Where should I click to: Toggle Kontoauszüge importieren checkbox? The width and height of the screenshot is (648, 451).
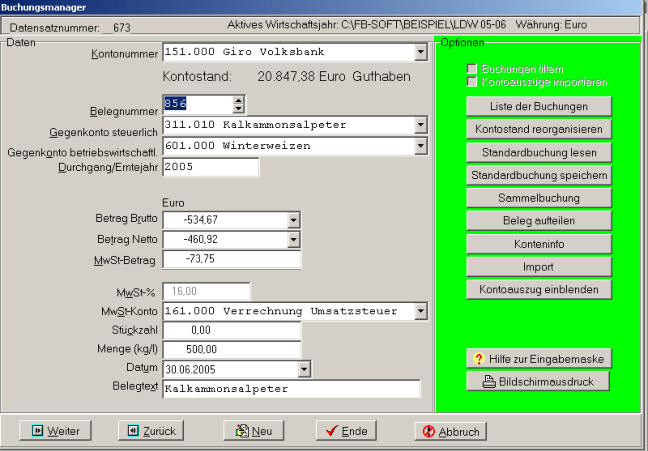472,81
